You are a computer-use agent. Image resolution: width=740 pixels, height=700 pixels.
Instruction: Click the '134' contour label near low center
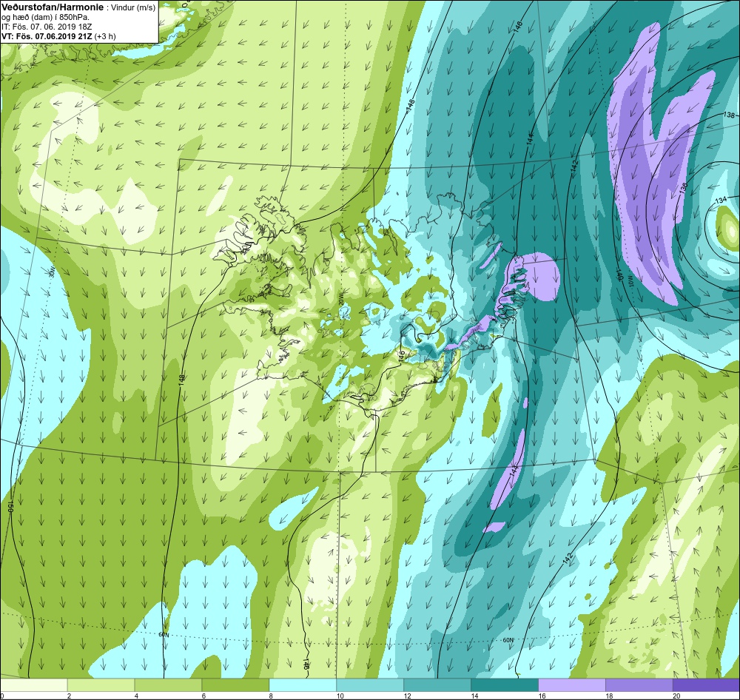point(721,200)
